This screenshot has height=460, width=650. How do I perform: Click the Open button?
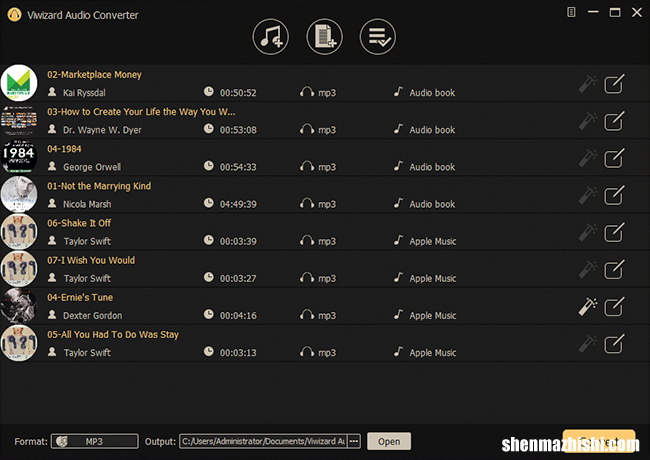click(x=389, y=441)
